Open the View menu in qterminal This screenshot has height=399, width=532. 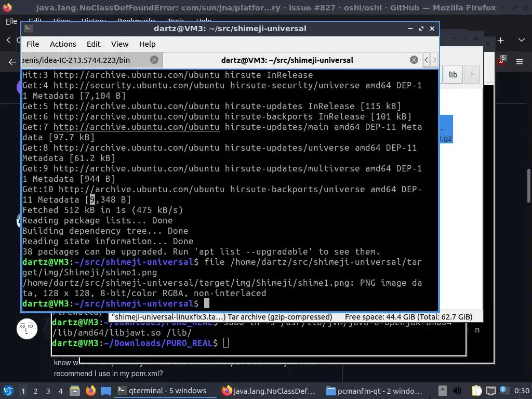pyautogui.click(x=120, y=44)
